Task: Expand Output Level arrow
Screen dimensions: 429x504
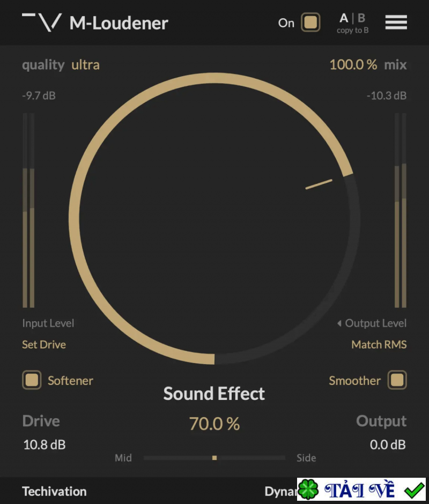Action: click(339, 323)
